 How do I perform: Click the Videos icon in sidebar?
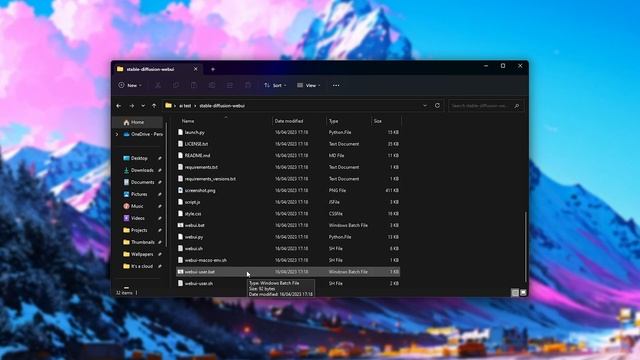127,218
